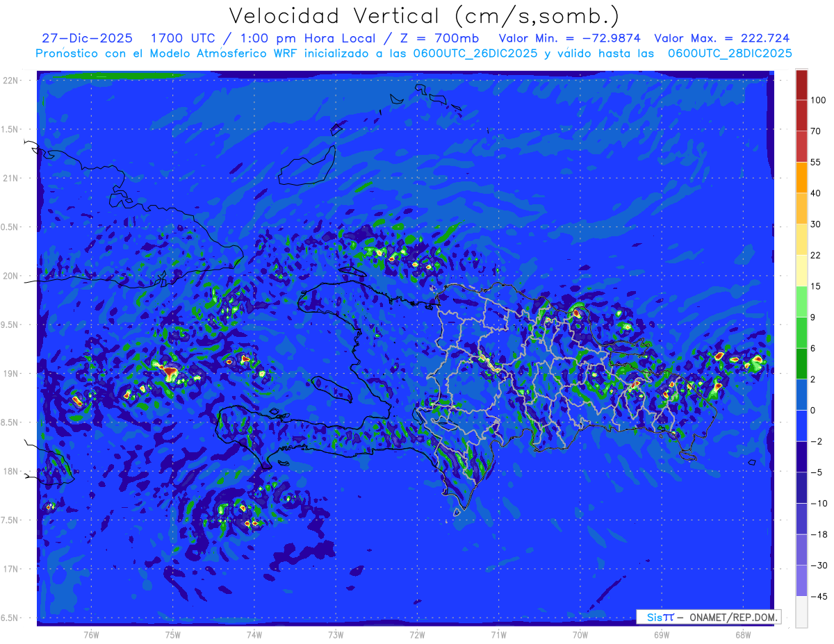The width and height of the screenshot is (834, 644).
Task: Click the white legend segment below -45
Action: (801, 611)
